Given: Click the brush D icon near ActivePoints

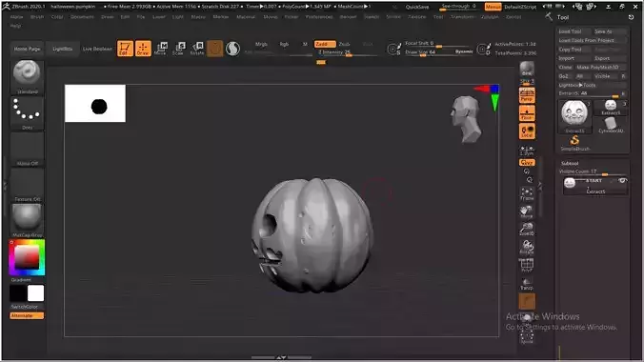Looking at the screenshot, I should click(483, 50).
